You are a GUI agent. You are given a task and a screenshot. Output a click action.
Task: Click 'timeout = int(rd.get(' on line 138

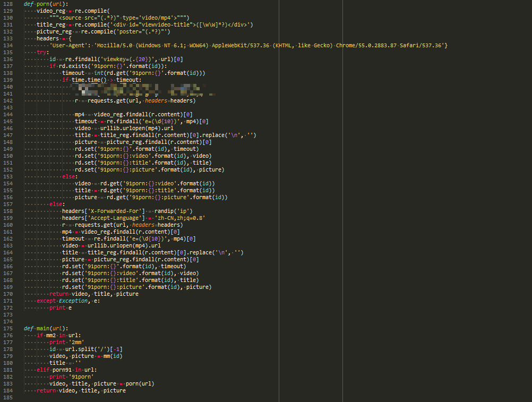(x=134, y=73)
